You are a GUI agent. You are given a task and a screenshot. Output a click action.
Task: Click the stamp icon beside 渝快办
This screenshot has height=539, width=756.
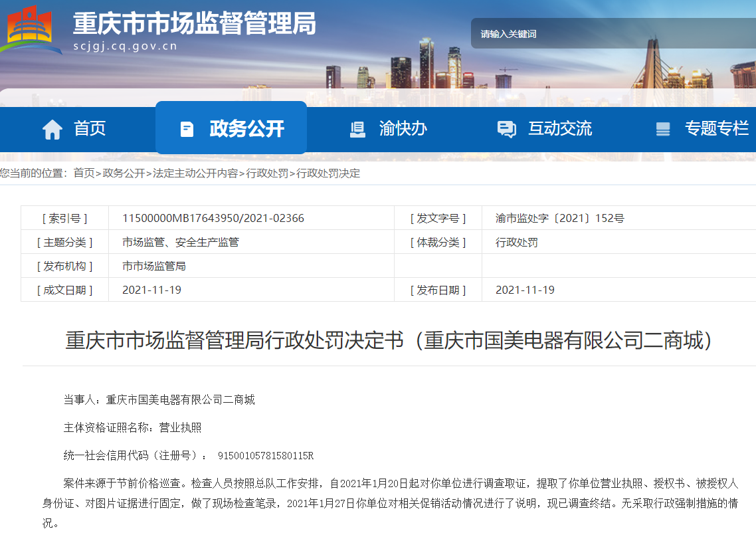357,130
